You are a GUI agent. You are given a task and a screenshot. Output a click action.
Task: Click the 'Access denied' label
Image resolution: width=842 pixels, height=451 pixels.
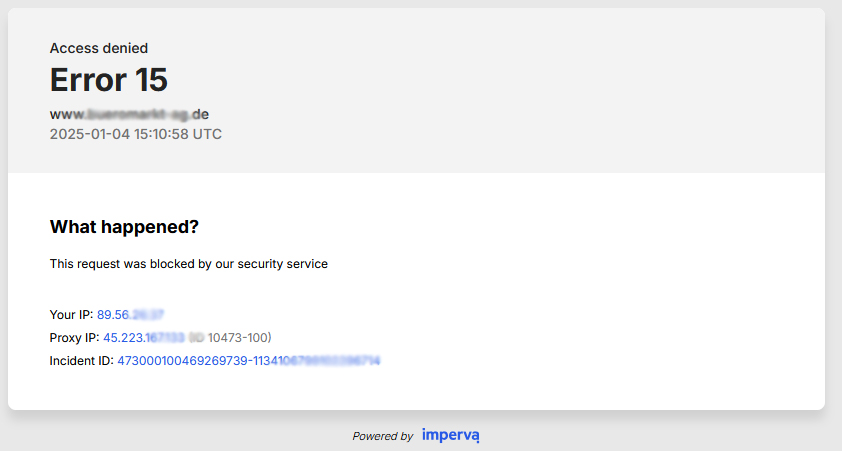99,48
